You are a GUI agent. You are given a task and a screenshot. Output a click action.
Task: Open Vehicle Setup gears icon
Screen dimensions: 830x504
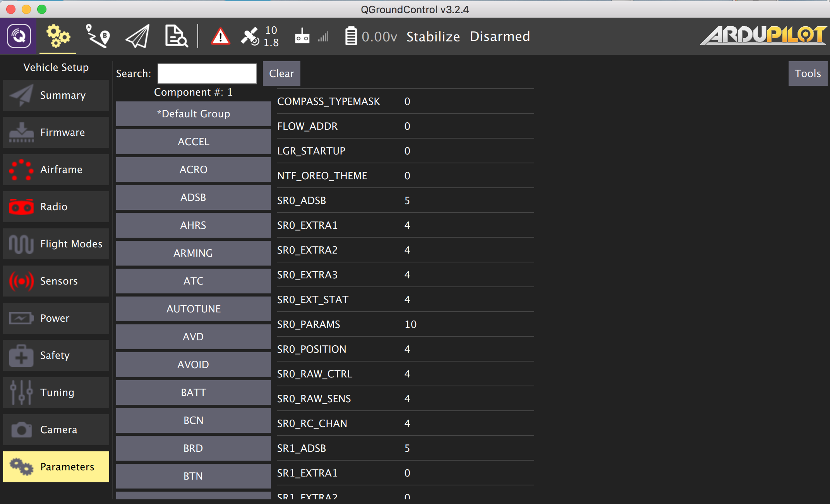pyautogui.click(x=58, y=36)
